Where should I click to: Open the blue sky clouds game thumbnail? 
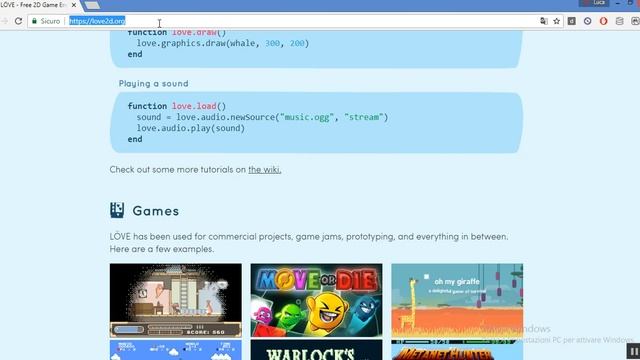click(x=176, y=350)
